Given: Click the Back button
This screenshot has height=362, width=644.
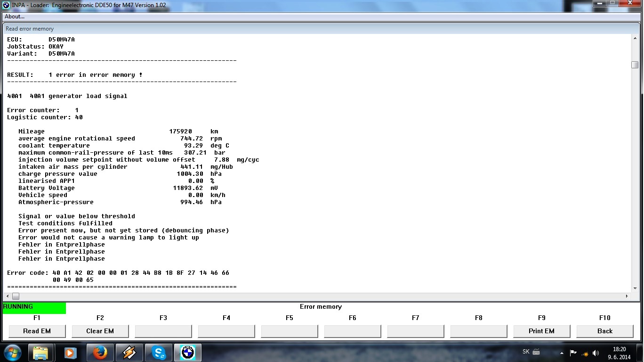Looking at the screenshot, I should click(604, 331).
